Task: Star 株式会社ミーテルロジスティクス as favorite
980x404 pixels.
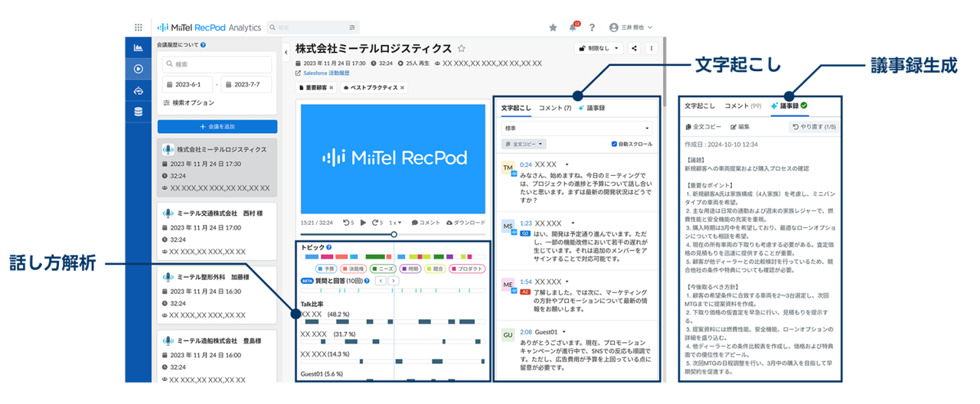Action: pyautogui.click(x=461, y=48)
